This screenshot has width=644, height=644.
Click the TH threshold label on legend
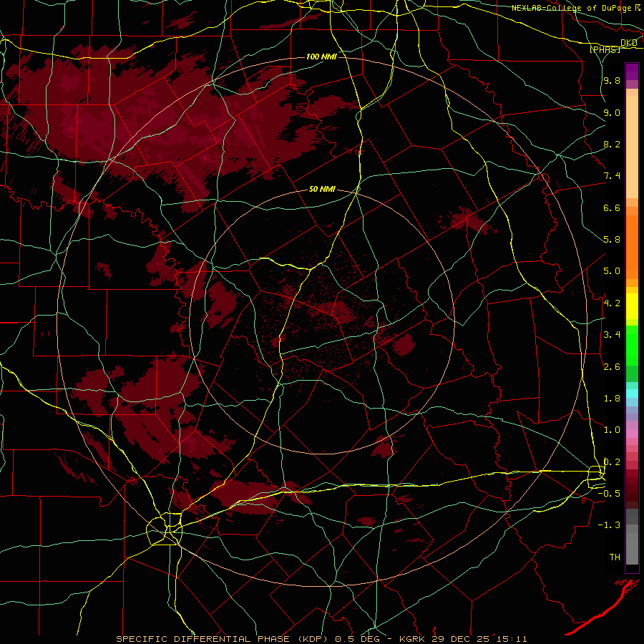click(x=615, y=557)
